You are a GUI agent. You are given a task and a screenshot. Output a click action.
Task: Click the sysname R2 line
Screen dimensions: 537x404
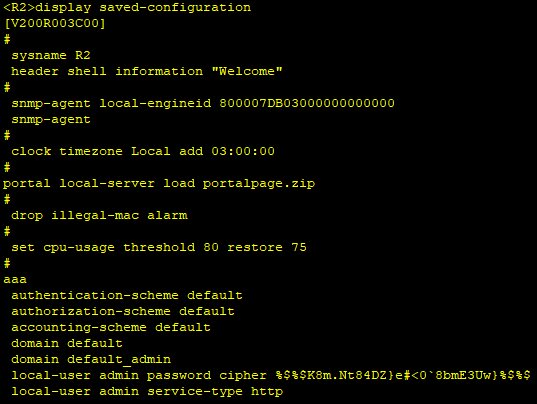click(x=51, y=55)
